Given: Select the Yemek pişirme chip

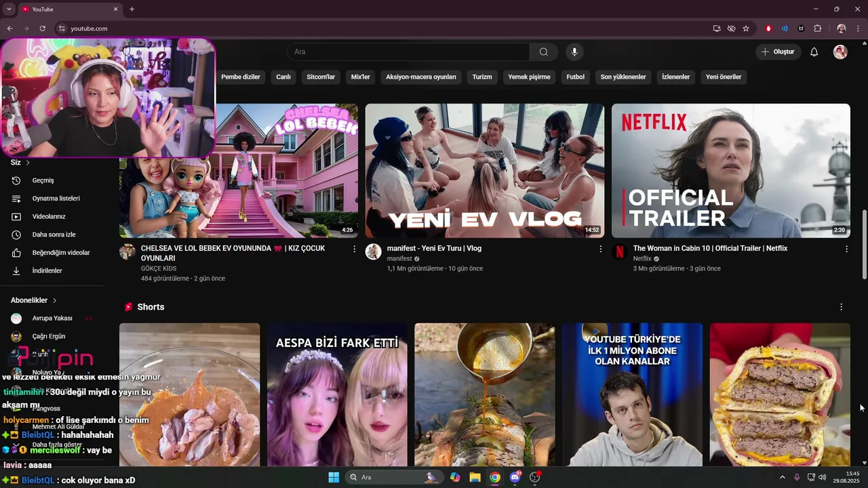Looking at the screenshot, I should (530, 77).
